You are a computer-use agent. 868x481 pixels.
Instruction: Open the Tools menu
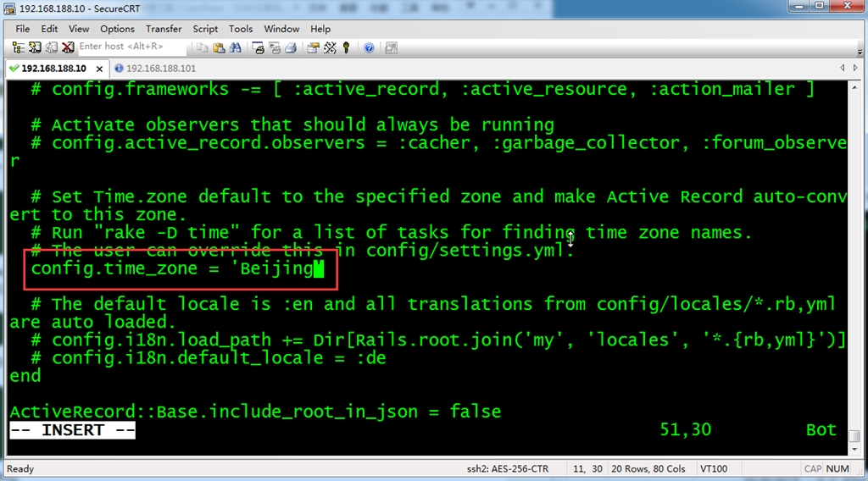pos(240,29)
